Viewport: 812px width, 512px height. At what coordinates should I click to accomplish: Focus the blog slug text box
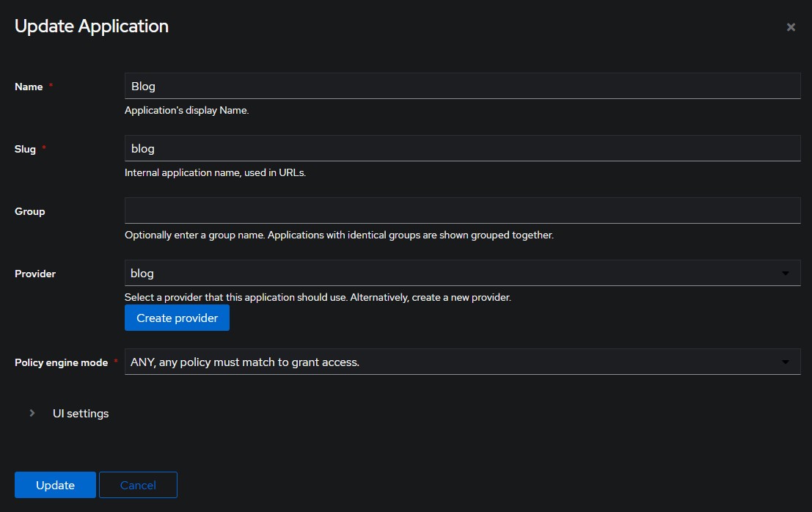[x=462, y=148]
